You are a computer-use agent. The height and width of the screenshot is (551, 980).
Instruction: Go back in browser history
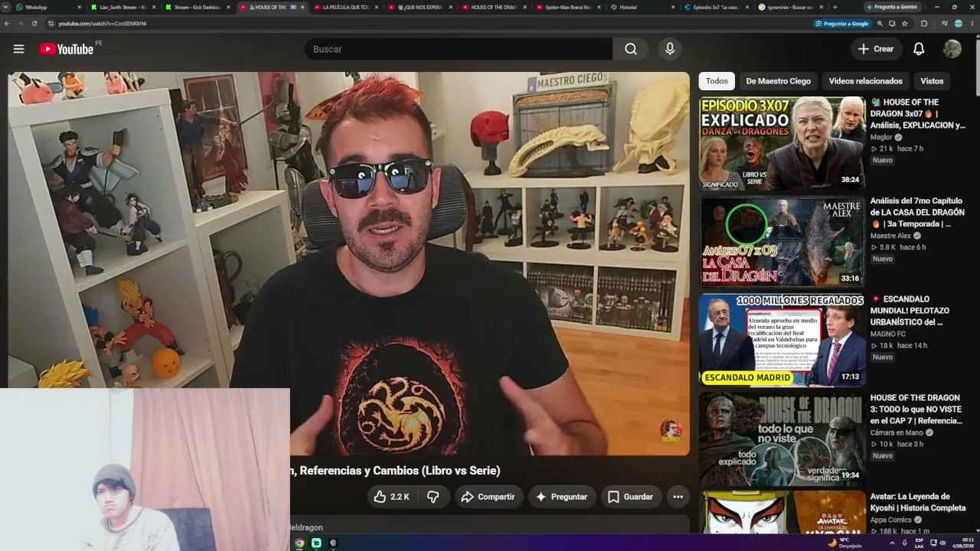[x=7, y=24]
